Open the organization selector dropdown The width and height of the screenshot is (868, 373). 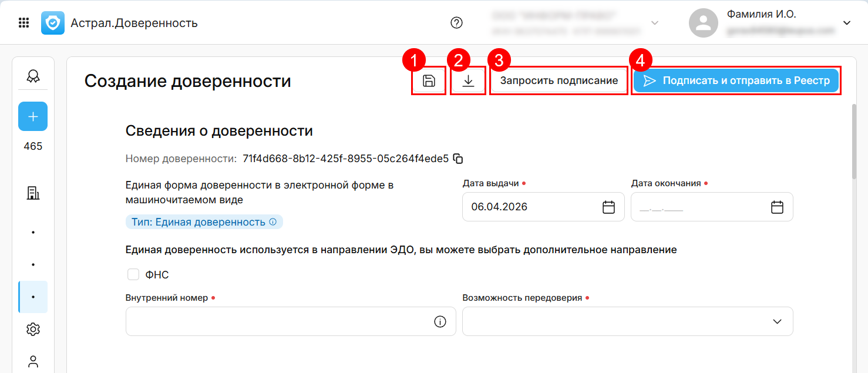pyautogui.click(x=655, y=23)
